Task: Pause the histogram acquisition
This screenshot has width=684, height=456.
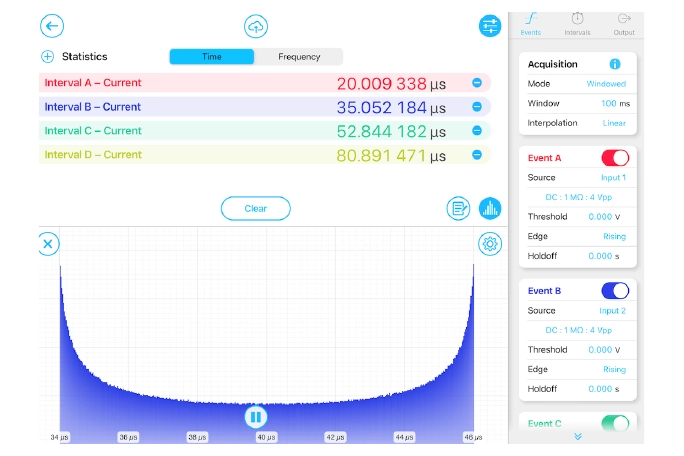Action: [x=256, y=417]
